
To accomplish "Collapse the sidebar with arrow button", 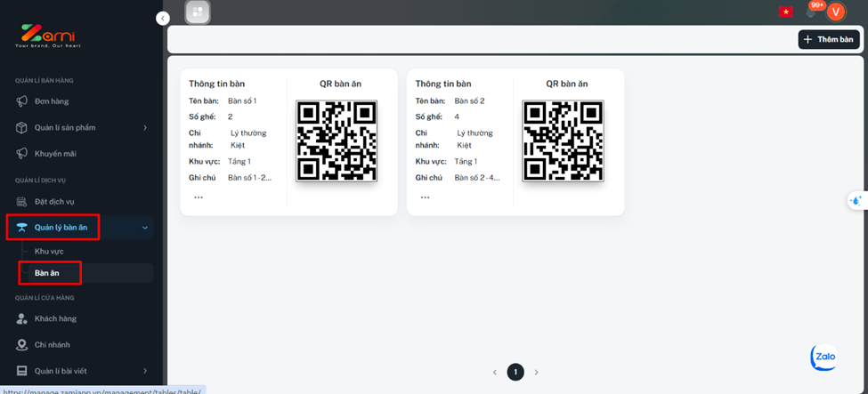I will [162, 18].
